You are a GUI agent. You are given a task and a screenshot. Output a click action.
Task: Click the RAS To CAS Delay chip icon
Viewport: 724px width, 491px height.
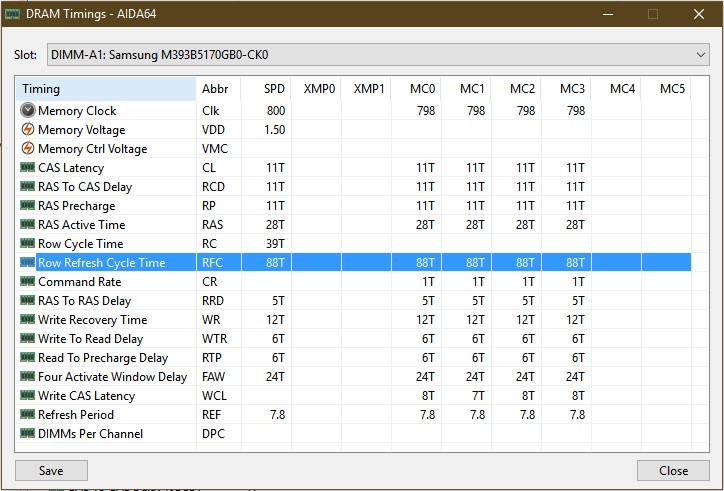tap(28, 186)
